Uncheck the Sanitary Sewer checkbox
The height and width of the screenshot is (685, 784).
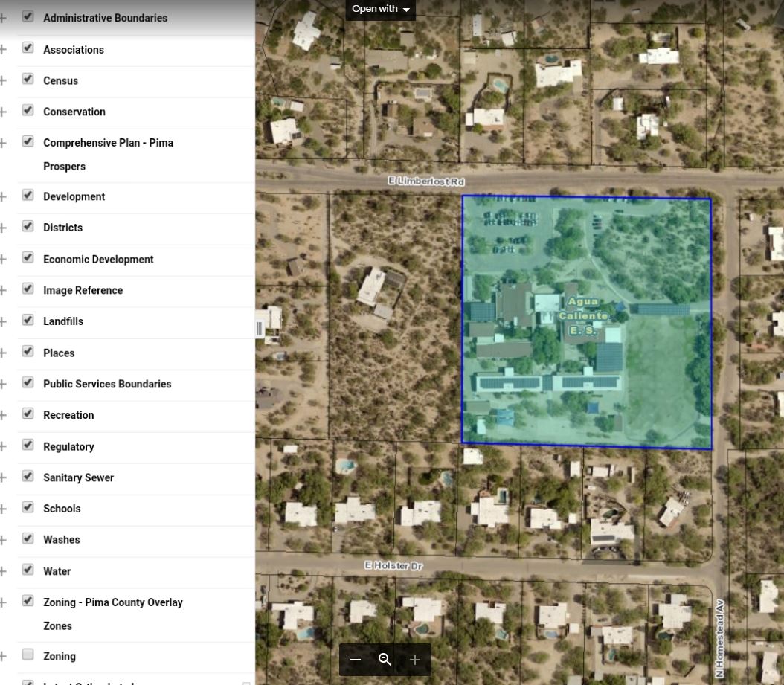pos(28,477)
